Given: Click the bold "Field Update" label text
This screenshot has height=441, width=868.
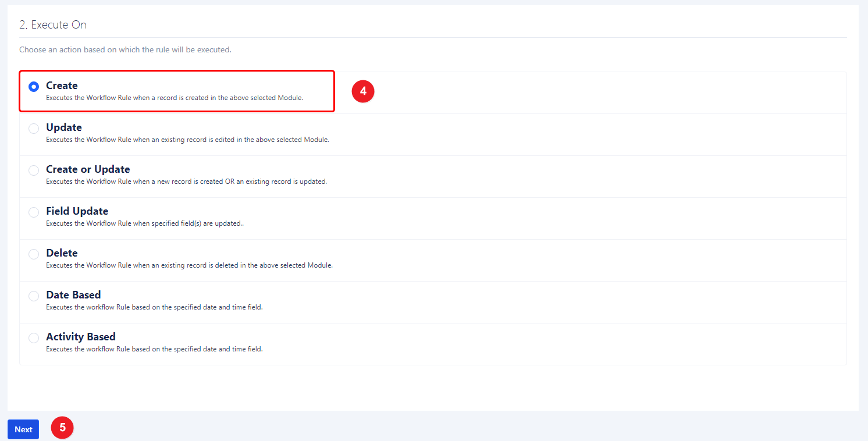Looking at the screenshot, I should click(77, 211).
